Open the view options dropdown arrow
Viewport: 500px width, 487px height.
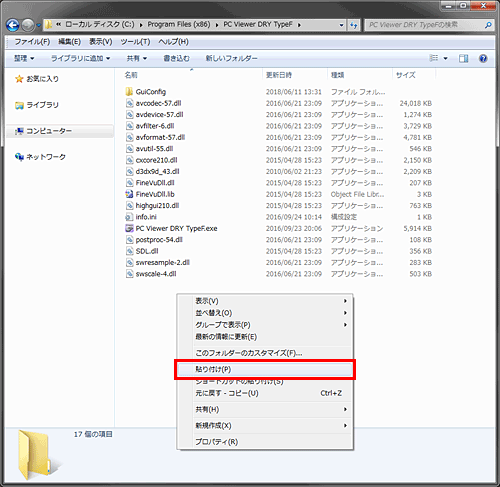click(x=446, y=59)
